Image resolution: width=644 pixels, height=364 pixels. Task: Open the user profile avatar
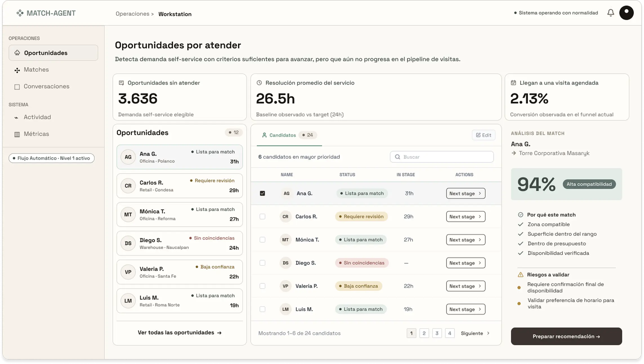pyautogui.click(x=626, y=13)
